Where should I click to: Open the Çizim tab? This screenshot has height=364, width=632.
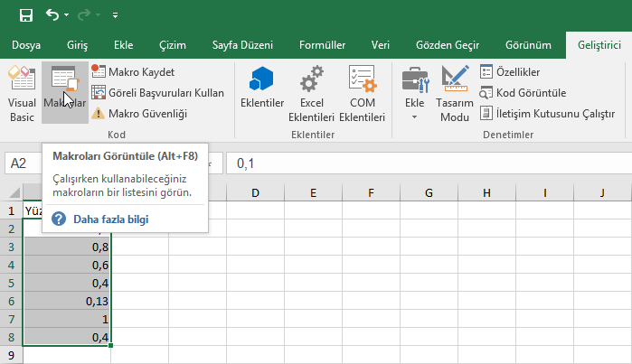coord(173,45)
